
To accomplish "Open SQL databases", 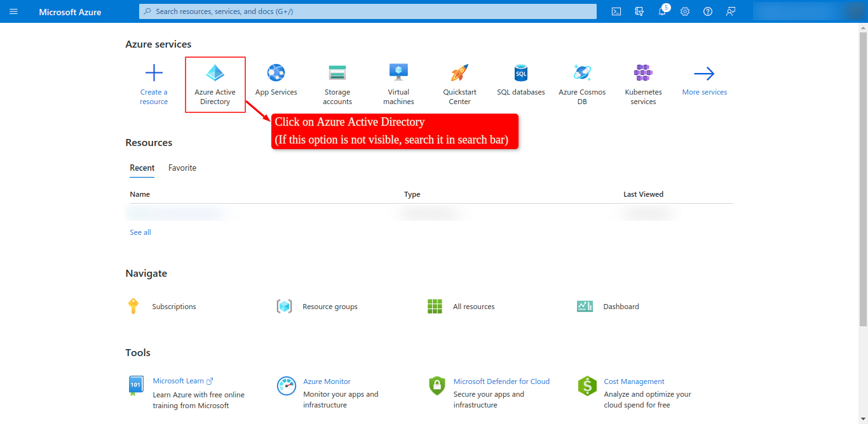I will [x=521, y=80].
